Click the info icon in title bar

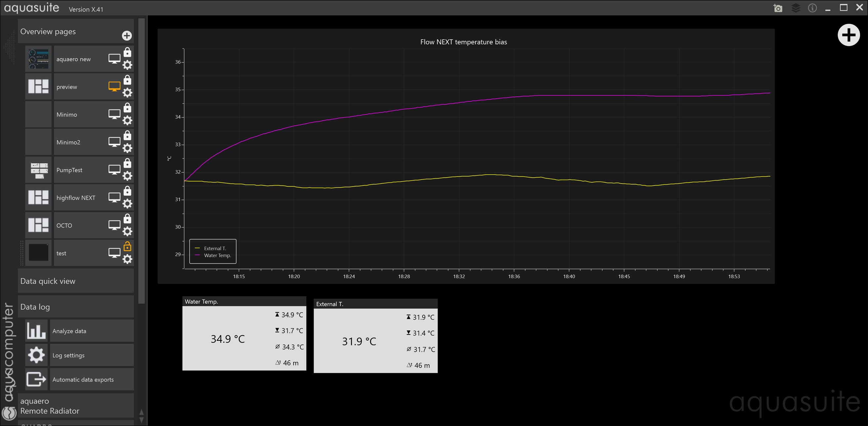[812, 8]
